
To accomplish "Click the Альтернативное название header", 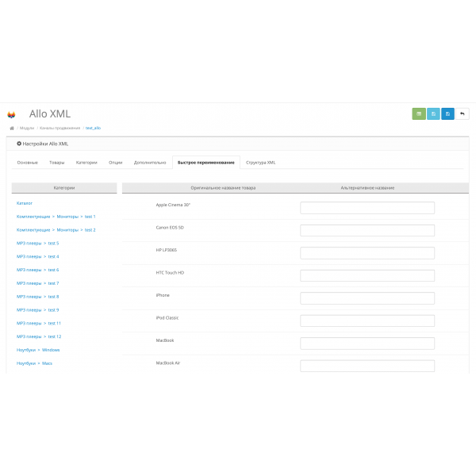I will coord(367,188).
